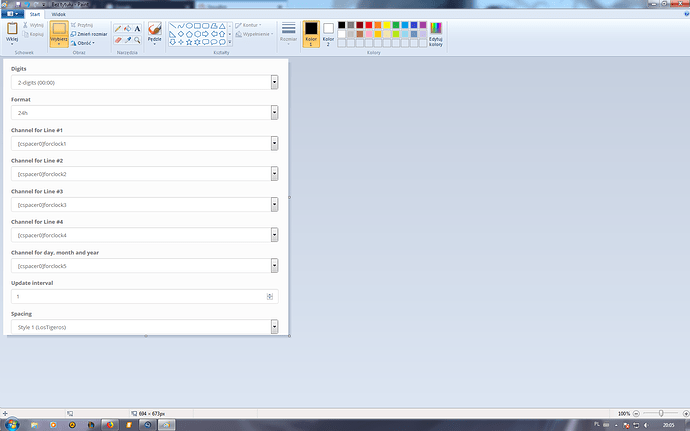The height and width of the screenshot is (431, 690).
Task: Select the Pencil (Ołówek) tool
Action: 117,30
